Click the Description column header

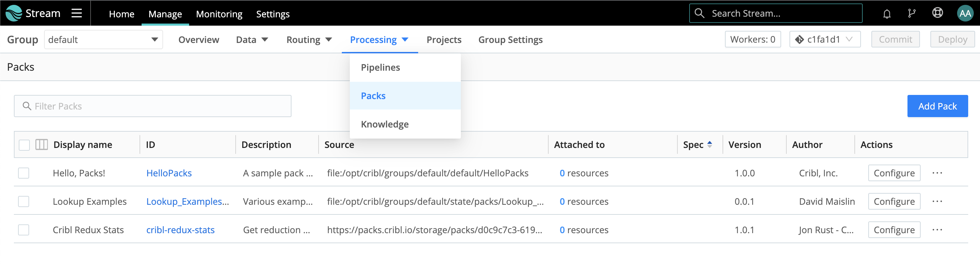pos(266,145)
